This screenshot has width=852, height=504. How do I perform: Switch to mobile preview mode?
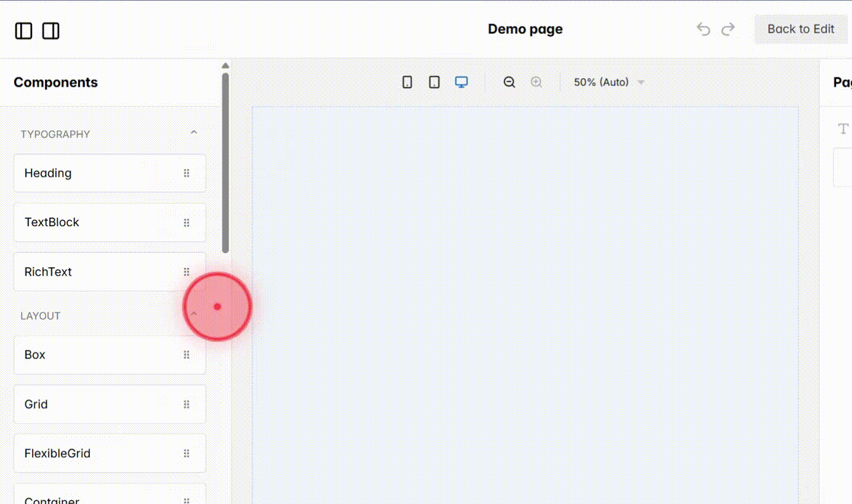pyautogui.click(x=407, y=82)
